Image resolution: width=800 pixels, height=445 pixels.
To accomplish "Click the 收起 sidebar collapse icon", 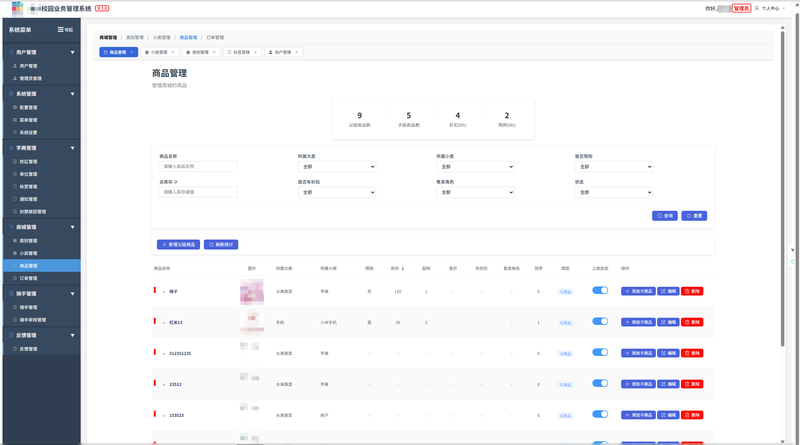I will coord(61,30).
